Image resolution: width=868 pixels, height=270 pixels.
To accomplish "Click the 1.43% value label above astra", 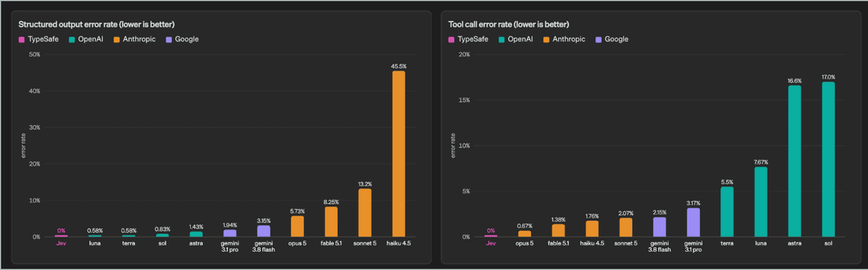I will tap(196, 227).
